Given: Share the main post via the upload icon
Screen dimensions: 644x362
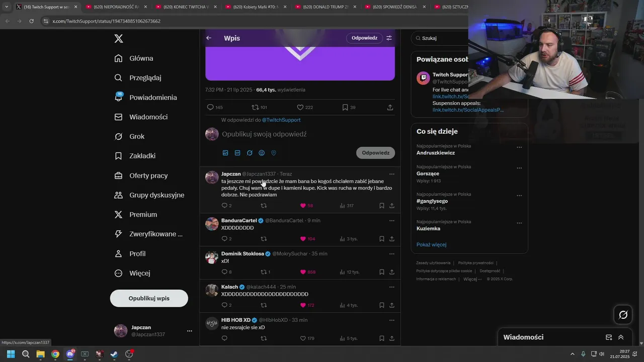Looking at the screenshot, I should point(390,108).
